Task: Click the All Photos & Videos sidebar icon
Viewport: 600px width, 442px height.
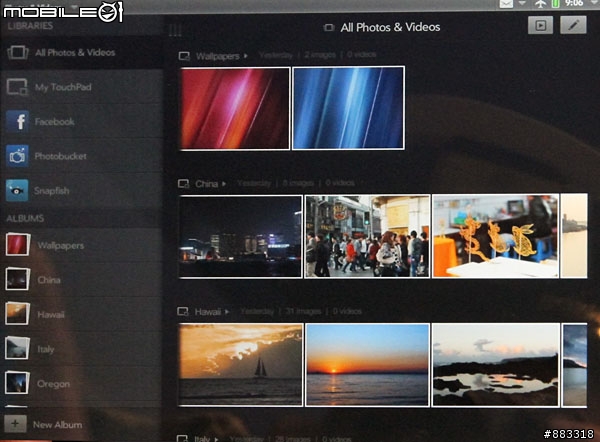Action: pyautogui.click(x=18, y=52)
